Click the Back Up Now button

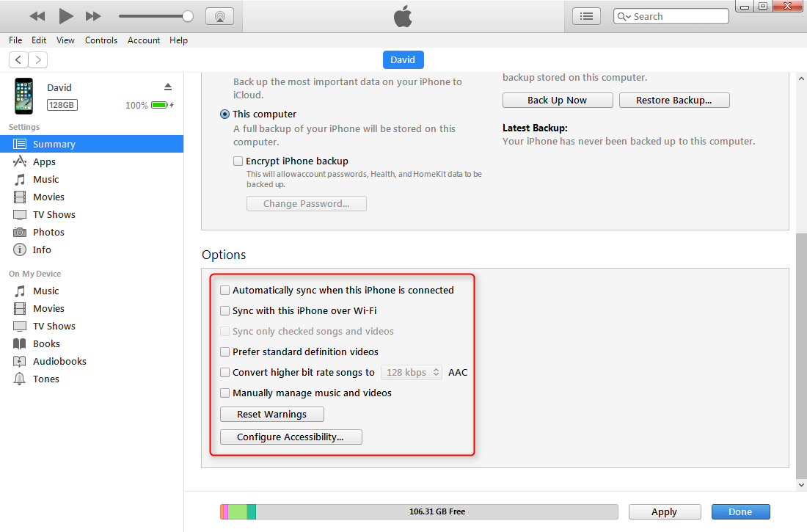pos(557,101)
